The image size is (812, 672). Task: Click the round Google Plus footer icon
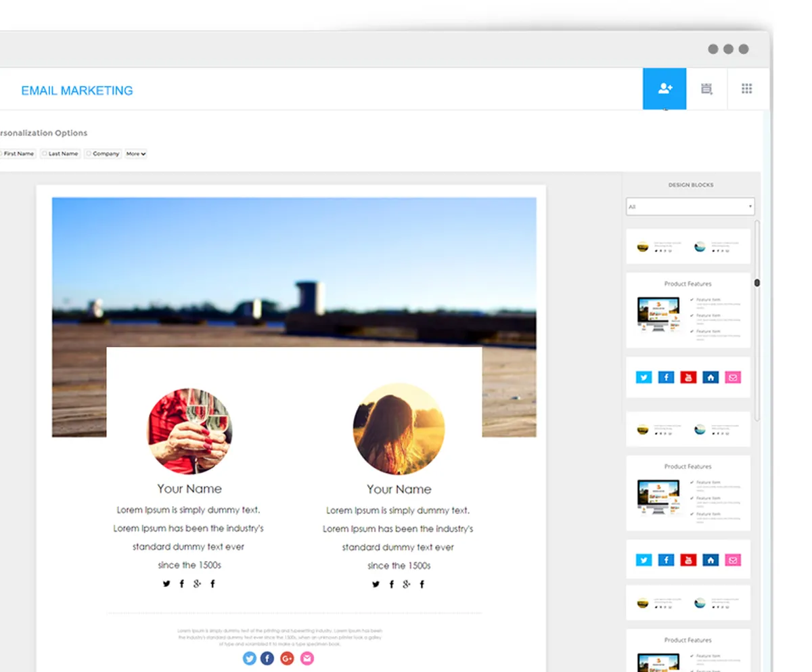(x=287, y=658)
